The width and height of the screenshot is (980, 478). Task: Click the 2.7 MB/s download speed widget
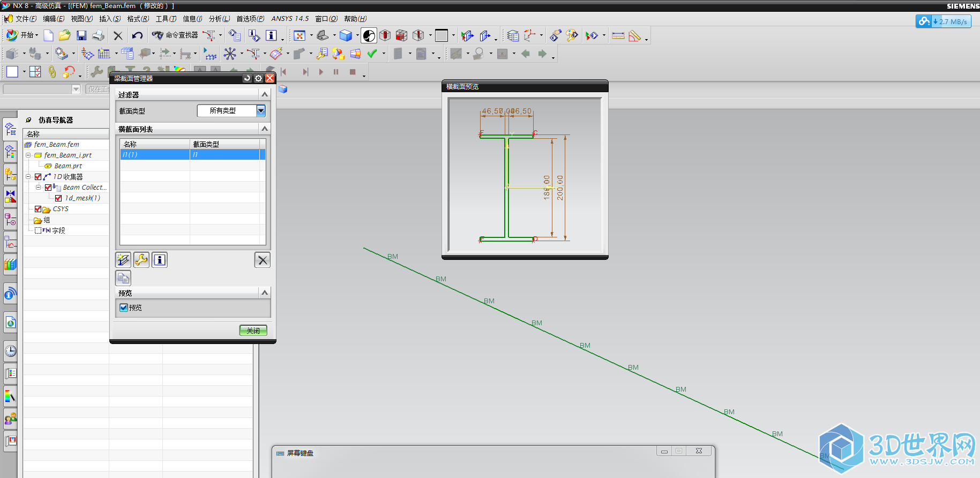coord(943,21)
